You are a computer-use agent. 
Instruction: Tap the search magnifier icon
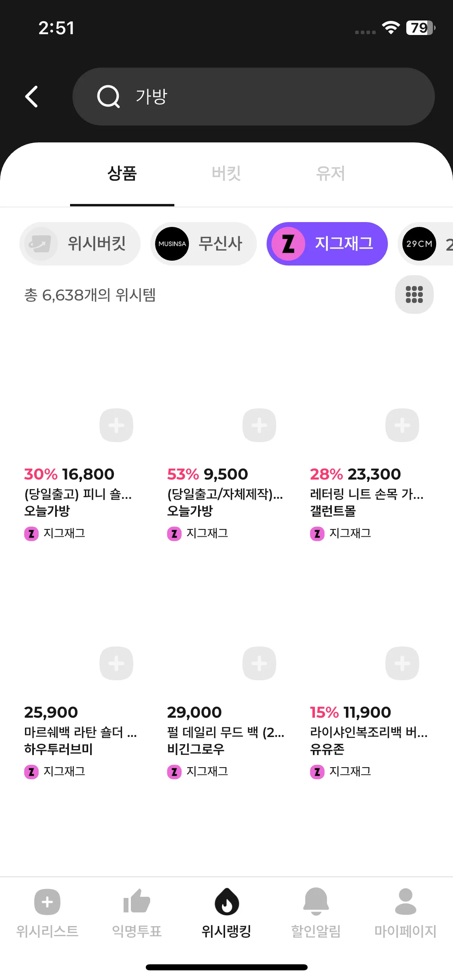108,97
